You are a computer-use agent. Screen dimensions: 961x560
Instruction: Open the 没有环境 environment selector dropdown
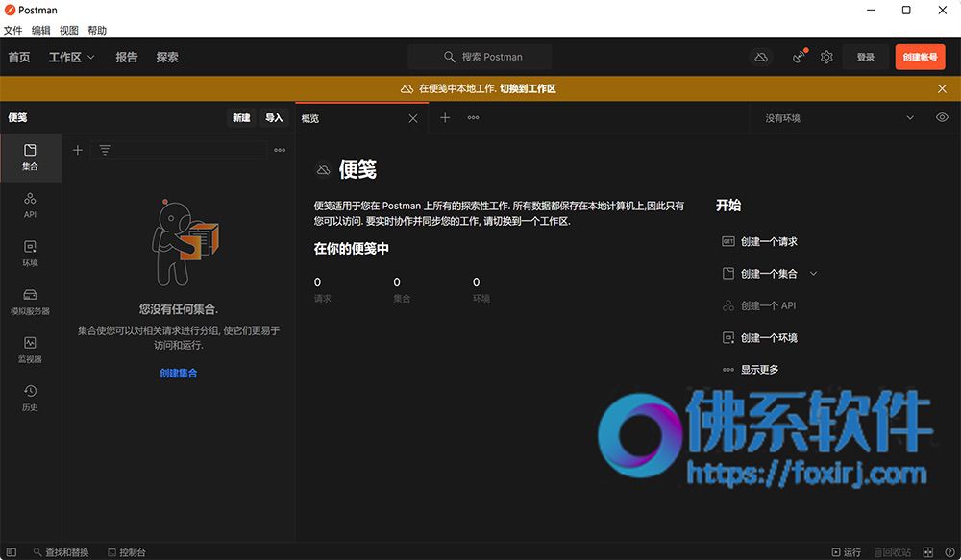(x=839, y=118)
